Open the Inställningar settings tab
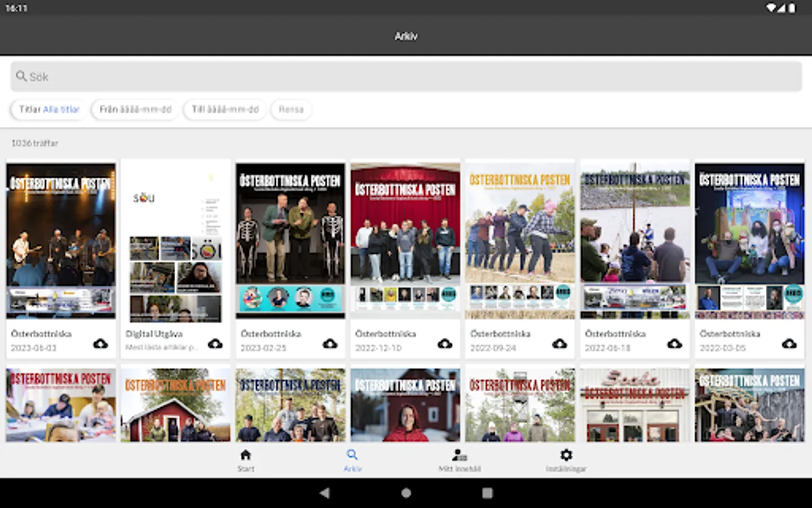The image size is (812, 508). coord(566,461)
